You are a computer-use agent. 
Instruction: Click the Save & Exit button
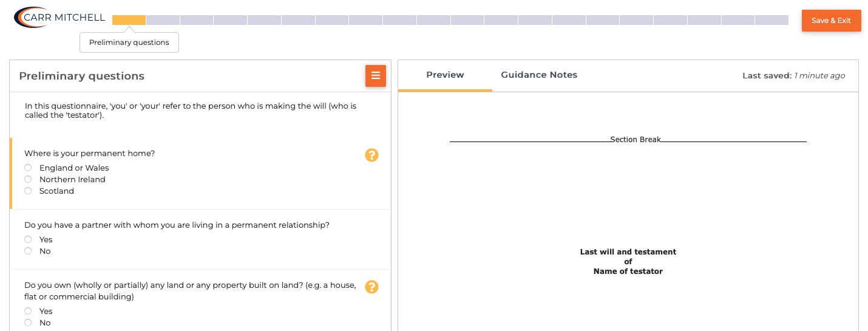tap(831, 21)
